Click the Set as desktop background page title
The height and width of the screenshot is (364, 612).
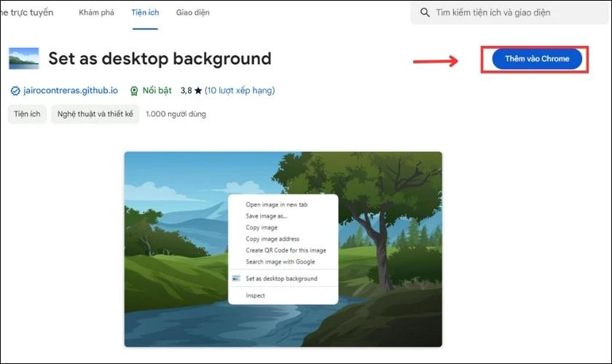(160, 58)
